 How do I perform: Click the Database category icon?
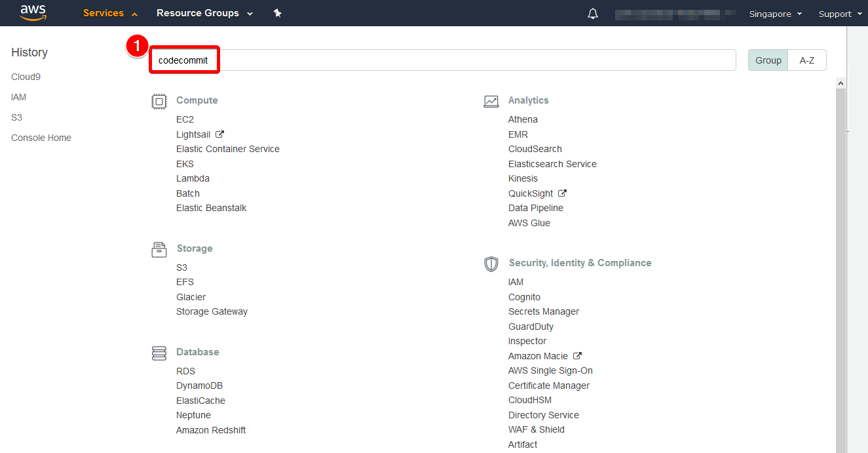(x=159, y=353)
